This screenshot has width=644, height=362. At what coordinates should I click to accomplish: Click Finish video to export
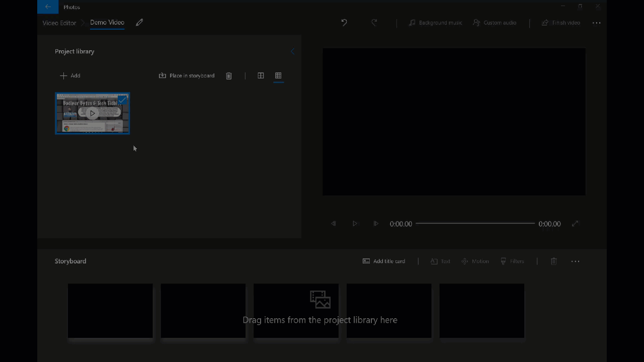tap(560, 23)
